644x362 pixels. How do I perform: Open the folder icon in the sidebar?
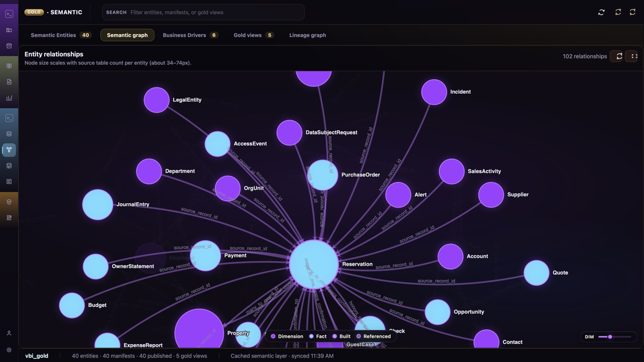[x=9, y=30]
